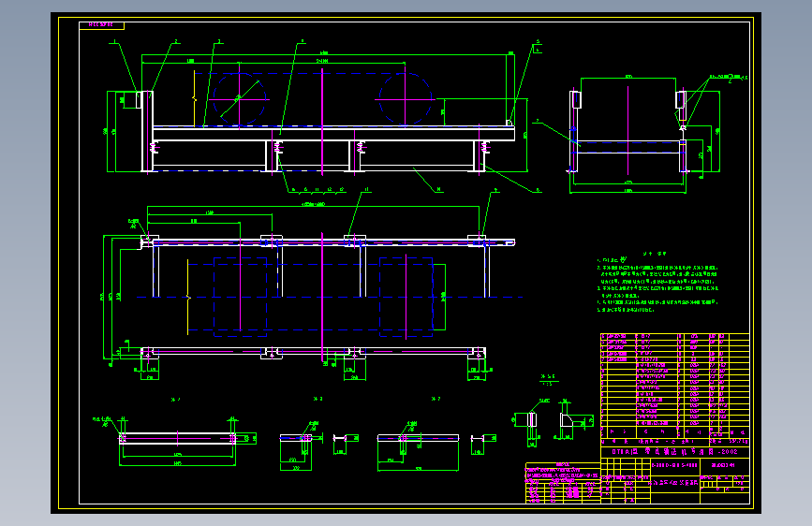Select the yellow break line symbol in the side view

[195, 99]
